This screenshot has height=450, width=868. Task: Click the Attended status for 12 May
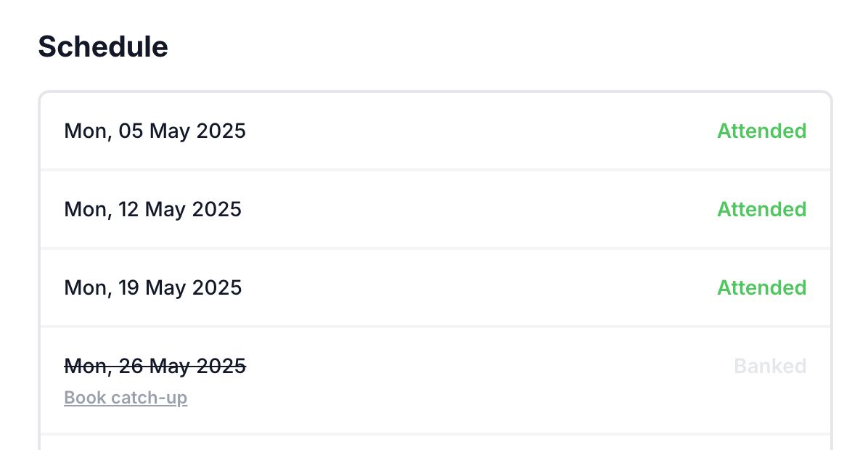pos(761,210)
